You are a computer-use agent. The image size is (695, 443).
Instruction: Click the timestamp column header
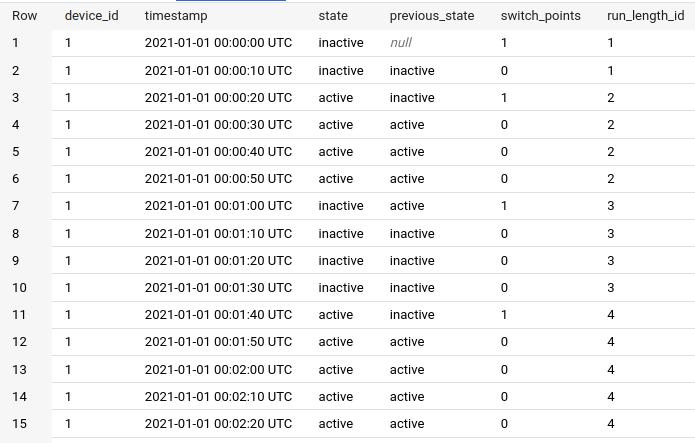[x=176, y=17]
